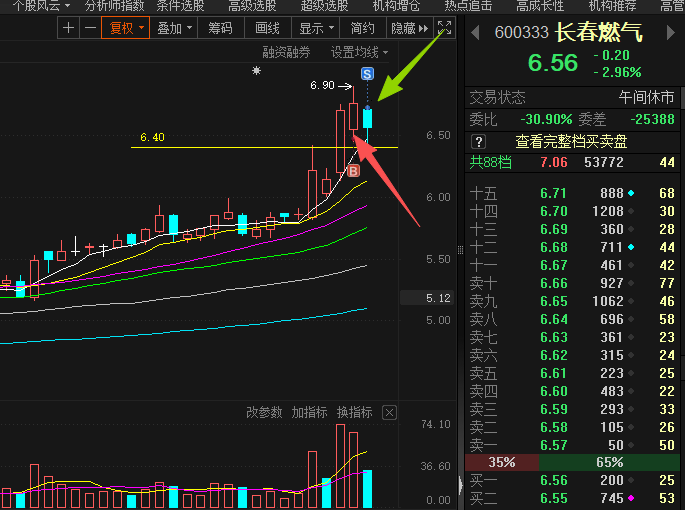Click the current price 6.56
Screen dimensions: 685x510
click(x=553, y=63)
